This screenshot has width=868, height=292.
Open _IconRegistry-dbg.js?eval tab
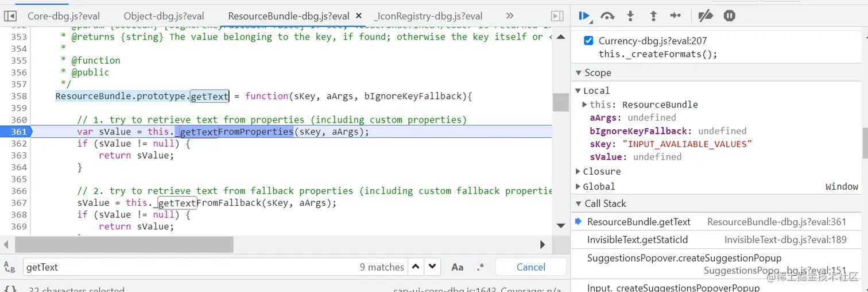tap(428, 16)
